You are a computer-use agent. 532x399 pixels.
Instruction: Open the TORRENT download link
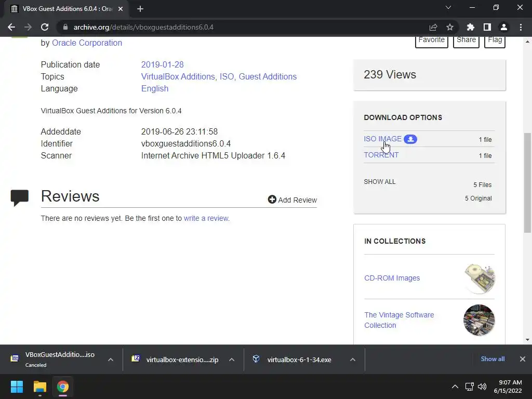(x=381, y=155)
